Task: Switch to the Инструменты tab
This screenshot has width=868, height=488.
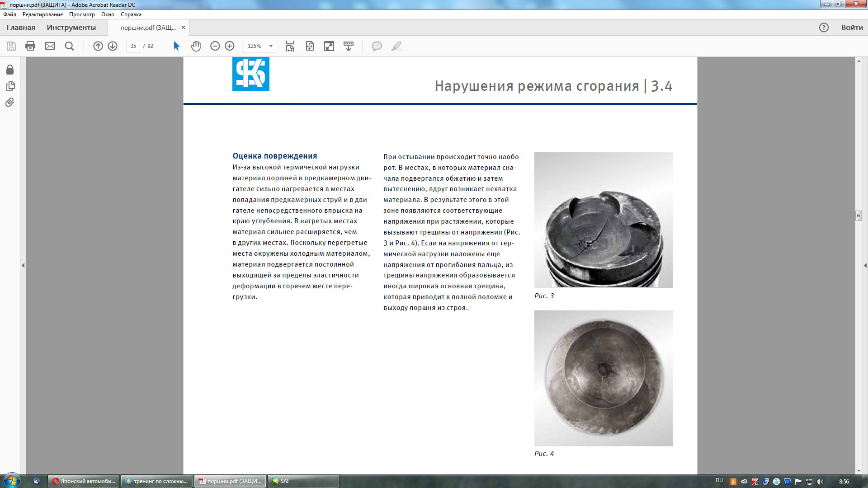Action: [x=71, y=28]
